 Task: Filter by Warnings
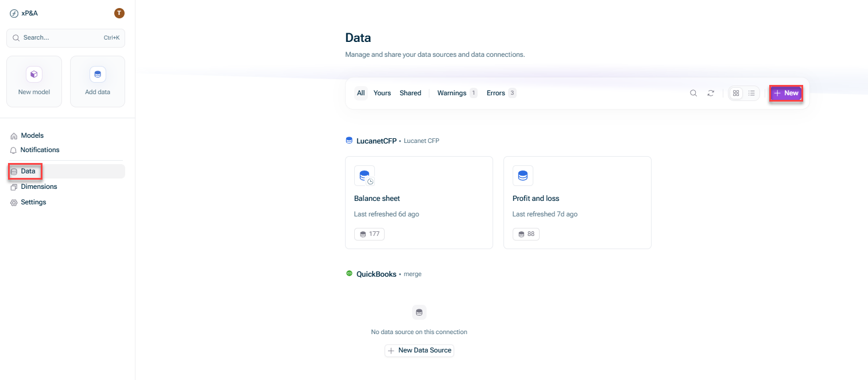click(x=457, y=93)
